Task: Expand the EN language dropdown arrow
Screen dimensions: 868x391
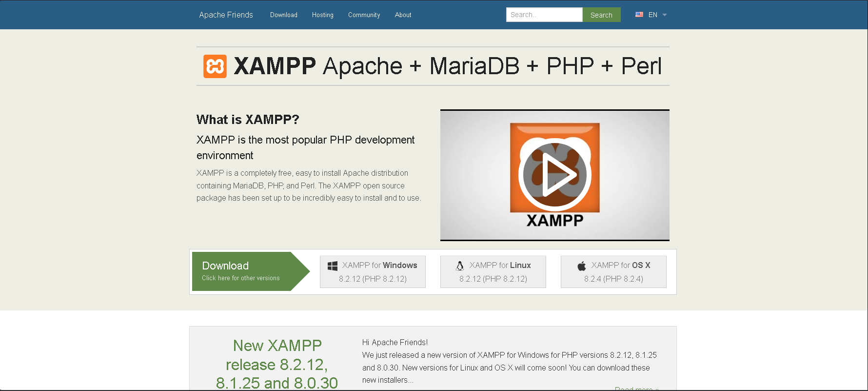Action: tap(664, 15)
